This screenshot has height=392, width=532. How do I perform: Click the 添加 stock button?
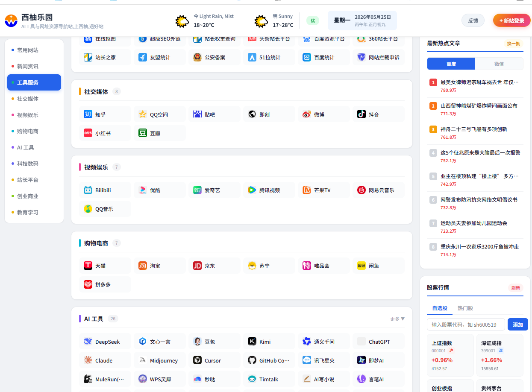(518, 325)
